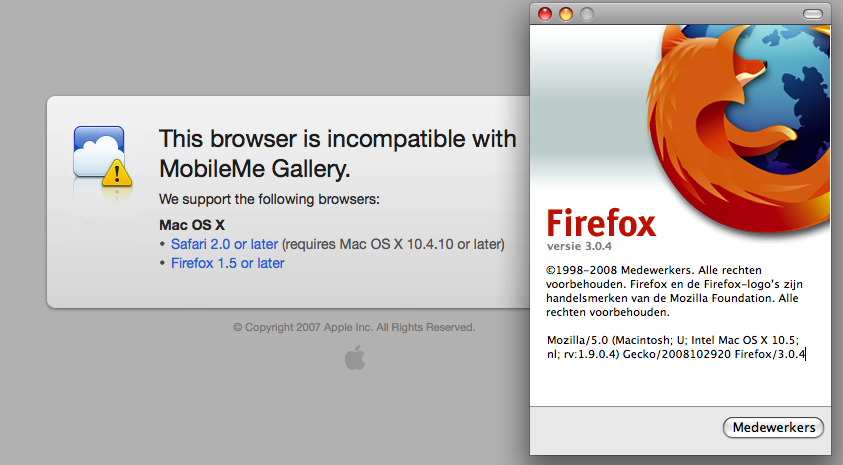Image resolution: width=843 pixels, height=465 pixels.
Task: Follow the Firefox 1.5 or later link
Action: click(227, 263)
